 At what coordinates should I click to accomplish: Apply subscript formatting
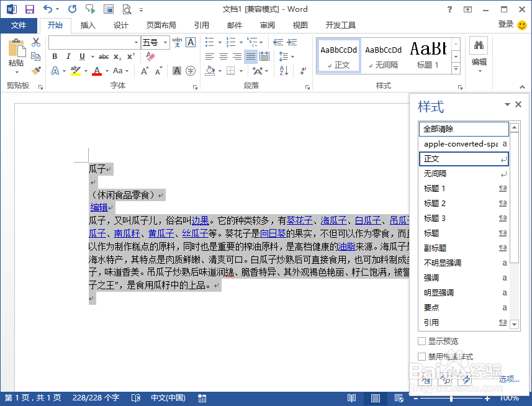[116, 56]
